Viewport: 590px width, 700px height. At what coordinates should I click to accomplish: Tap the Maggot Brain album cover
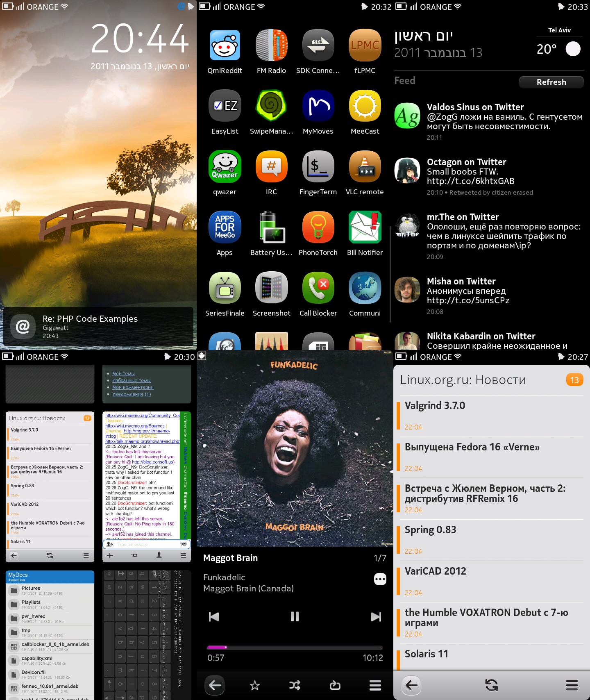point(295,448)
